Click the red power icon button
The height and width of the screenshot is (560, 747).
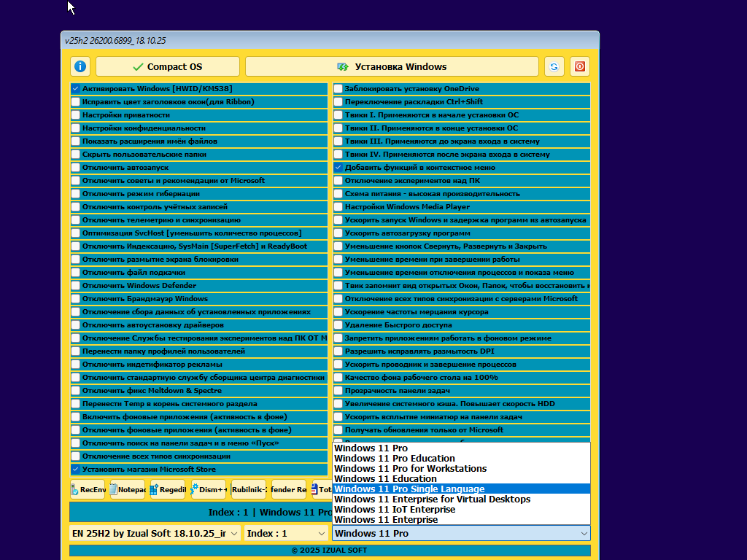tap(580, 66)
